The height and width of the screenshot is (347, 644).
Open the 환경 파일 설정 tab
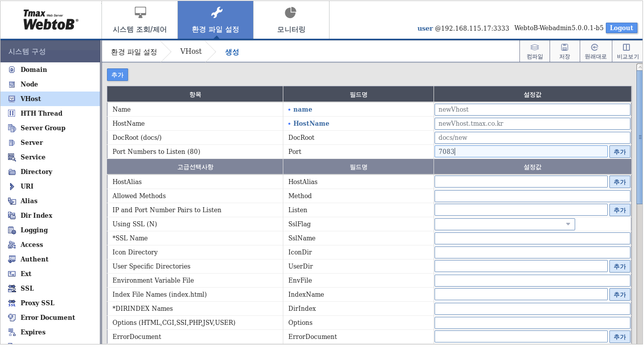tap(216, 20)
